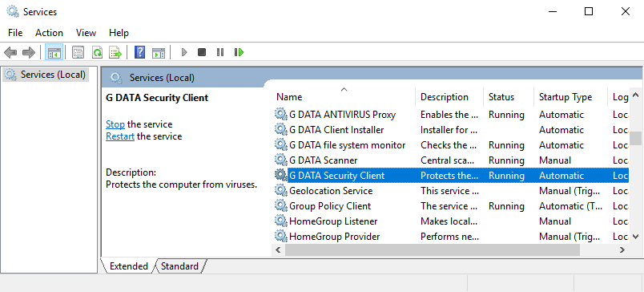The width and height of the screenshot is (644, 292).
Task: Click gear icon of G DATA Scanner
Action: 281,160
